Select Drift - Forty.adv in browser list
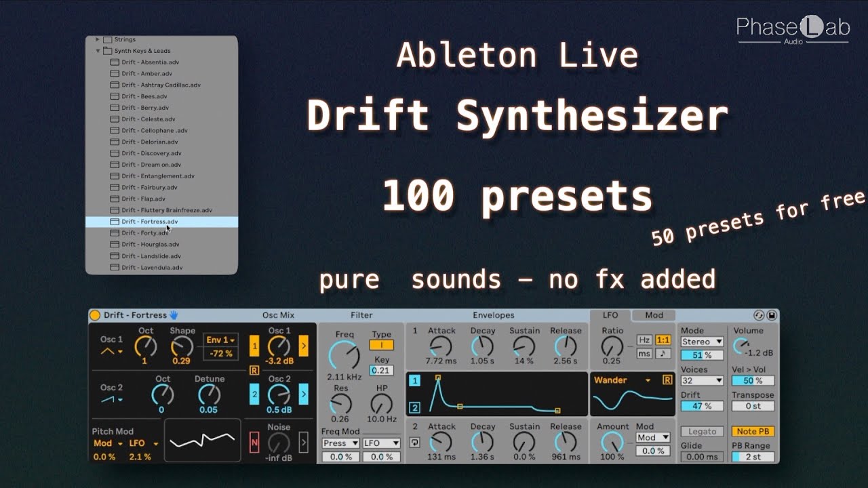 (161, 233)
